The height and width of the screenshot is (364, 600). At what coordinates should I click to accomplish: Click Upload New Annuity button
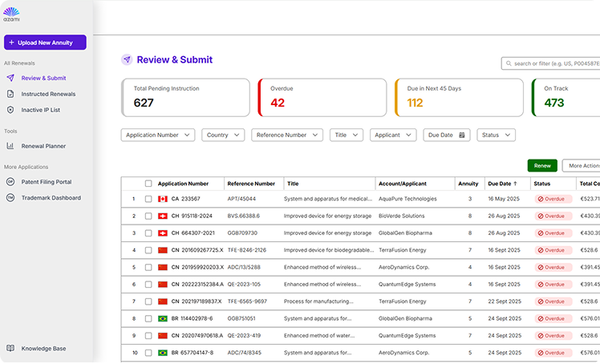[x=45, y=42]
